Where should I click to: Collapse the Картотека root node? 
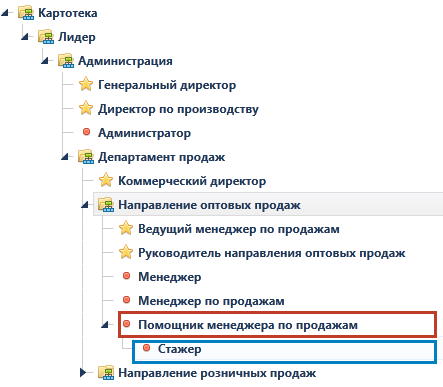point(6,13)
